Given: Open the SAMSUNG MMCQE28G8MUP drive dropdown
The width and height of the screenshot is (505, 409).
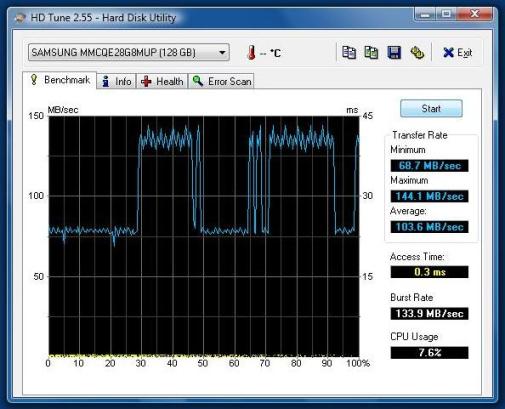Looking at the screenshot, I should (x=129, y=52).
